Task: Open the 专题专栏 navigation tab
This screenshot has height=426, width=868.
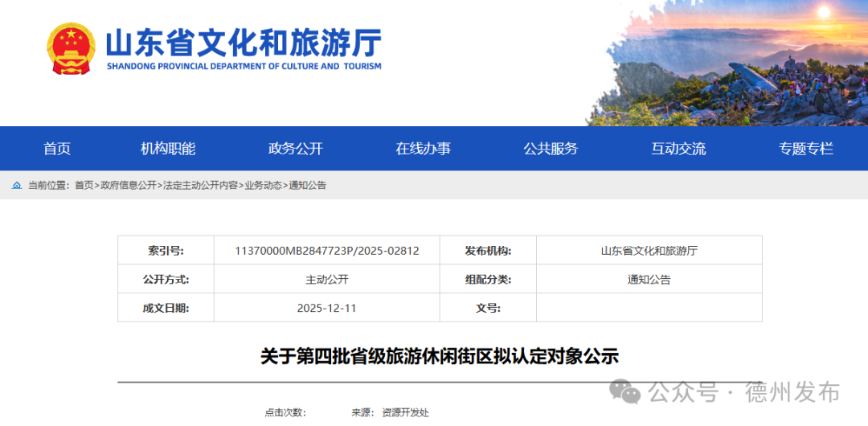Action: [805, 149]
